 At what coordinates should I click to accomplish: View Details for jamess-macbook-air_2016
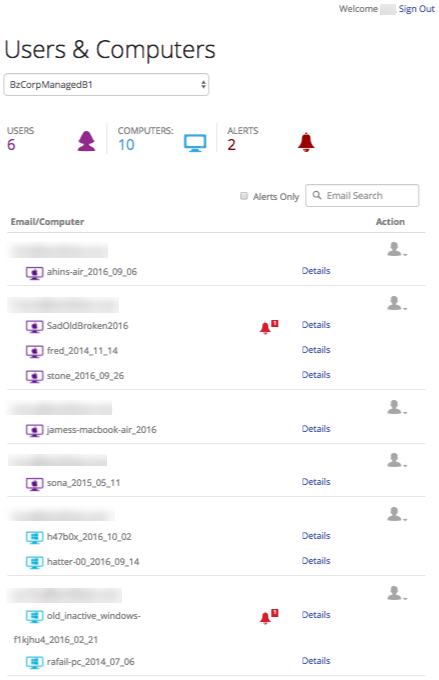click(x=316, y=429)
